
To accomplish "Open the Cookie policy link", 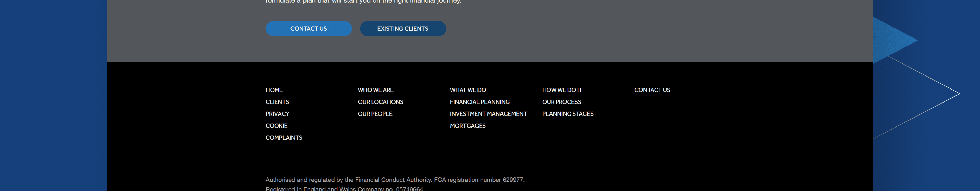I will [x=276, y=126].
